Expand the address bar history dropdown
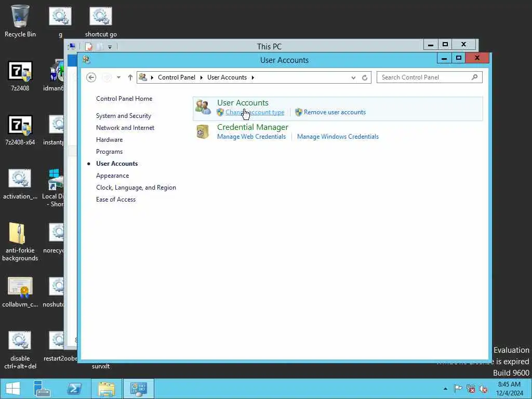 click(x=353, y=78)
